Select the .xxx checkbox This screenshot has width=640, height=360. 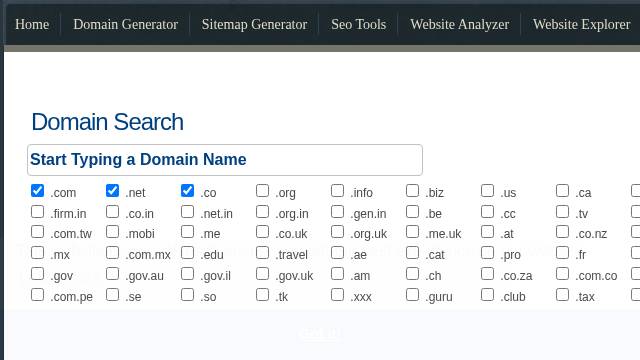[x=338, y=295]
